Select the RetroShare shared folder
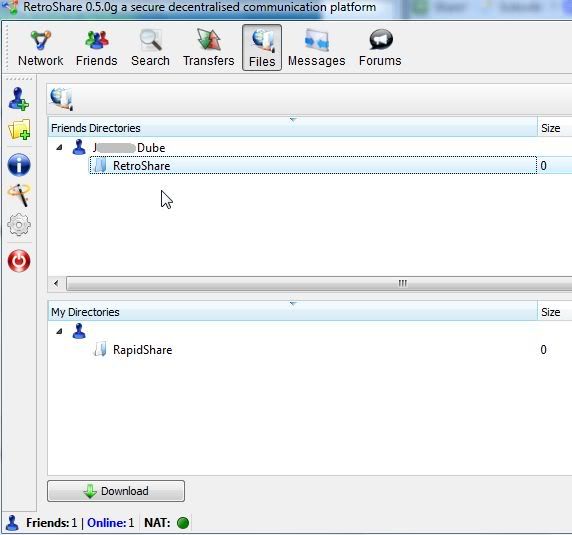 [x=313, y=166]
